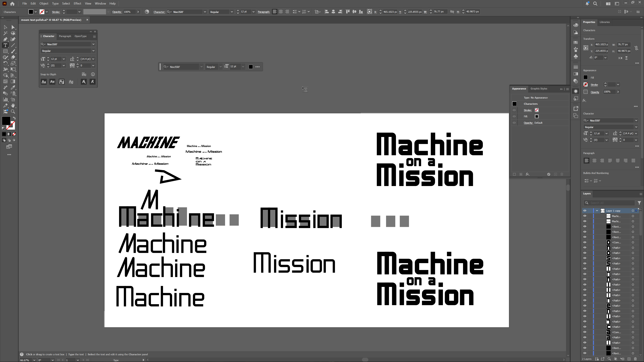
Task: Open font style Regular dropdown in Properties
Action: 636,127
